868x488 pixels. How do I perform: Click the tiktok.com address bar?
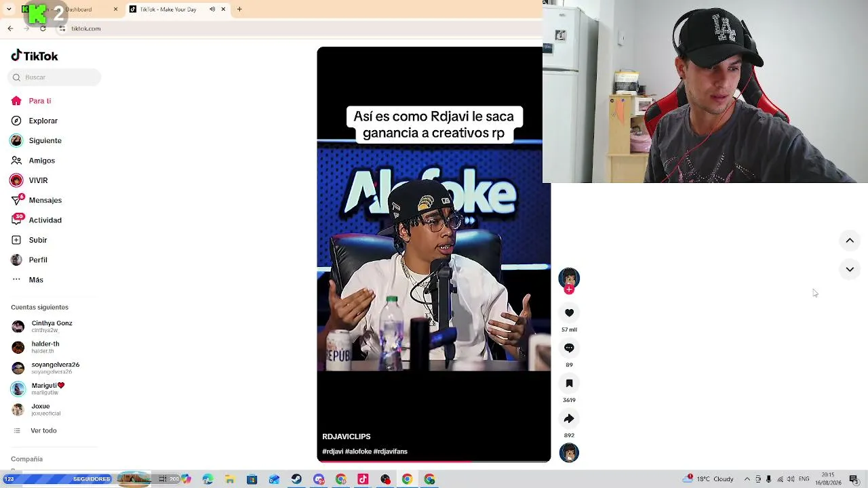coord(298,28)
